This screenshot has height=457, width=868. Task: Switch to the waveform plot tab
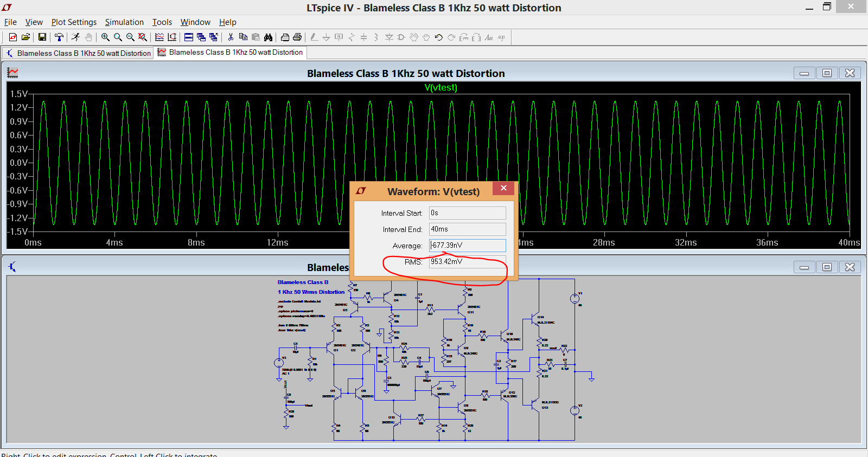click(x=231, y=53)
